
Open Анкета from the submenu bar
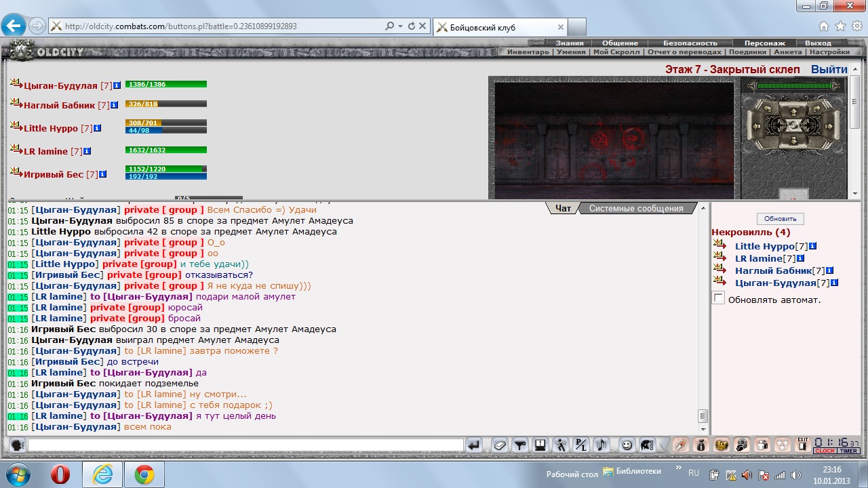(x=788, y=52)
